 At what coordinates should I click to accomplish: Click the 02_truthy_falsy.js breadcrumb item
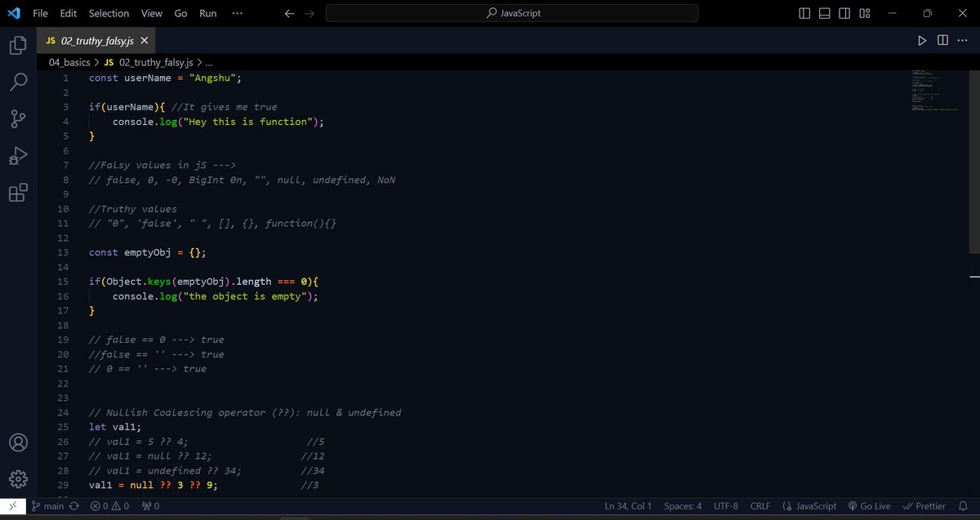[149, 62]
